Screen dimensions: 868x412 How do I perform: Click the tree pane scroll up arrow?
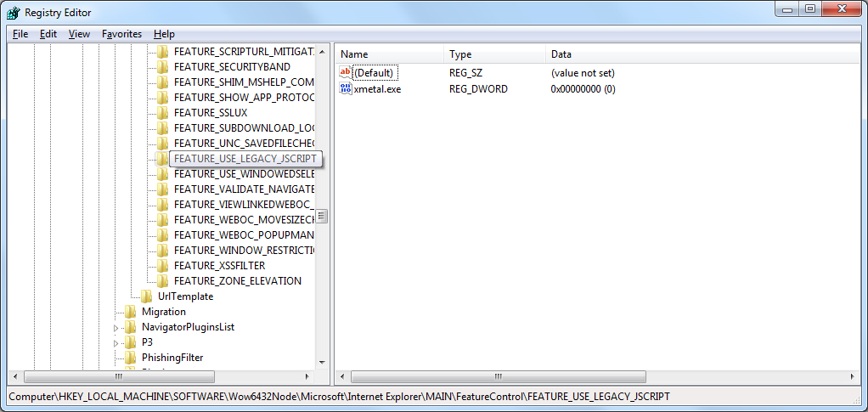click(x=321, y=51)
